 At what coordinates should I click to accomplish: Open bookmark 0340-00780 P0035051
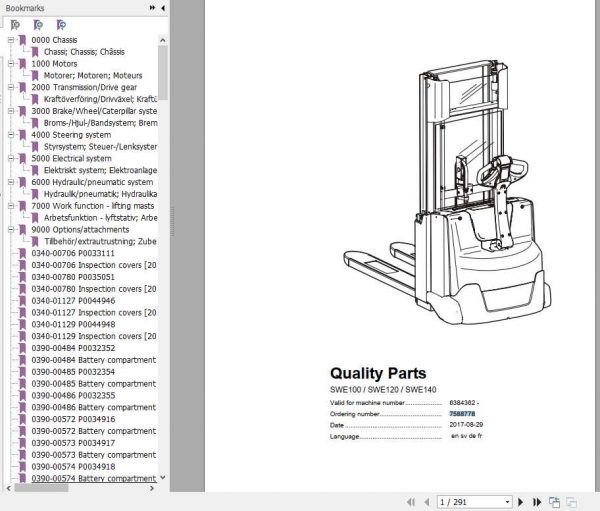(x=73, y=277)
